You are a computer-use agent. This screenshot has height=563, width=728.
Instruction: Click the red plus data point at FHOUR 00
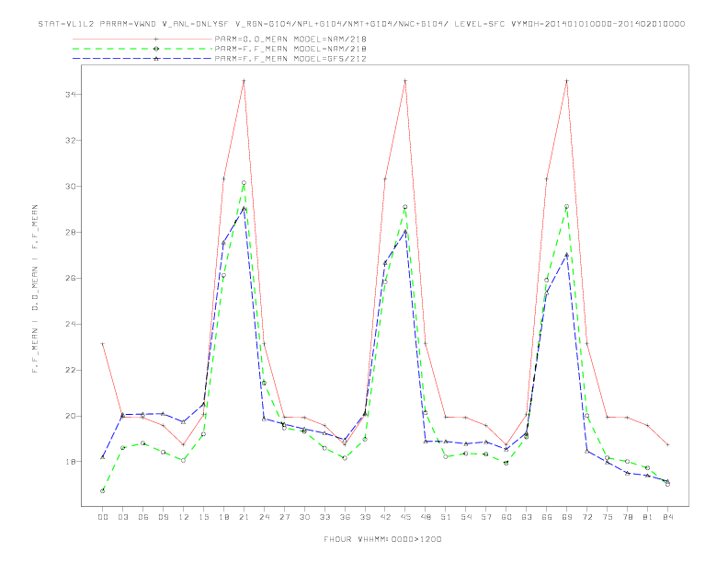[x=103, y=344]
